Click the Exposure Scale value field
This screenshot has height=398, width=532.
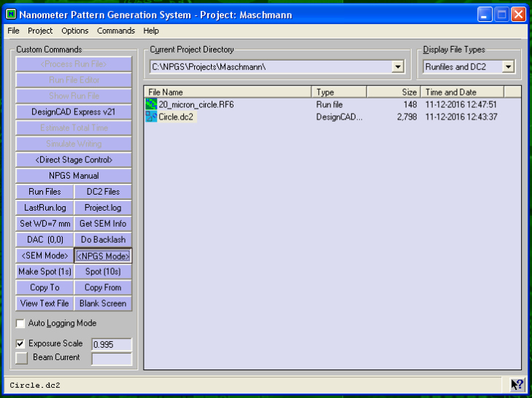pyautogui.click(x=111, y=344)
